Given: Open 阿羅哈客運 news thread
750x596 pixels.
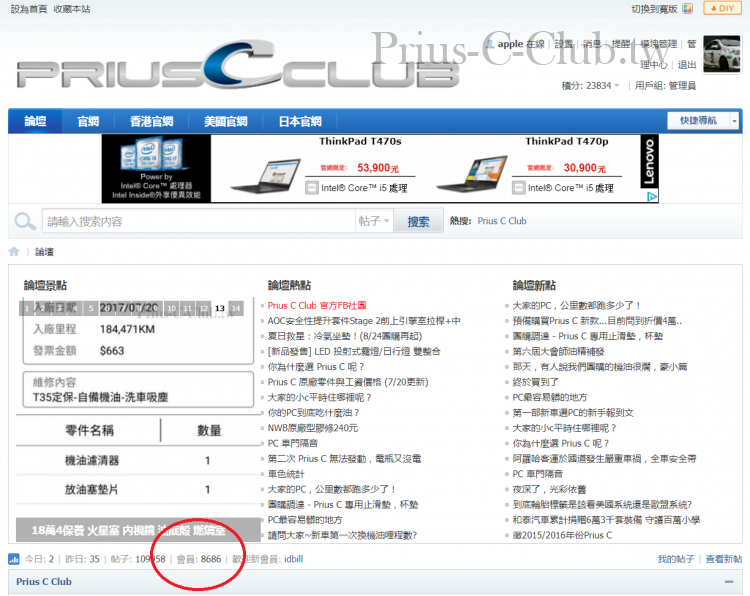Looking at the screenshot, I should click(604, 458).
